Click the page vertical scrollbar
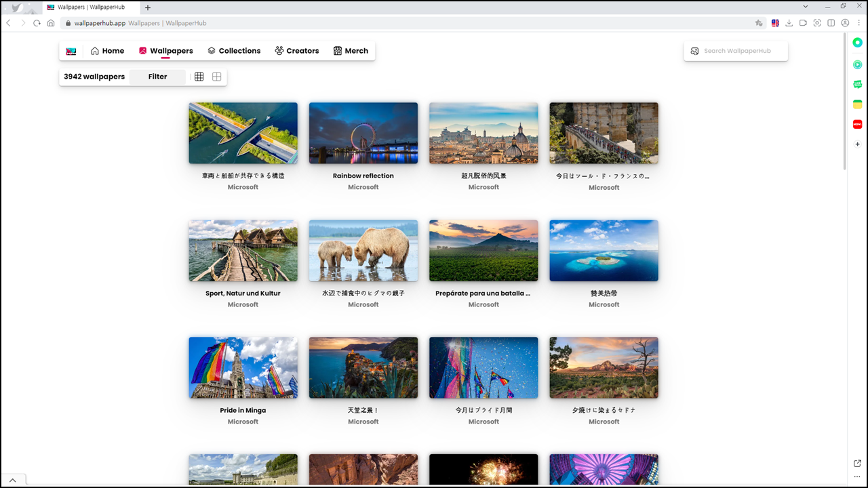Screen dimensions: 868x488 pyautogui.click(x=844, y=102)
